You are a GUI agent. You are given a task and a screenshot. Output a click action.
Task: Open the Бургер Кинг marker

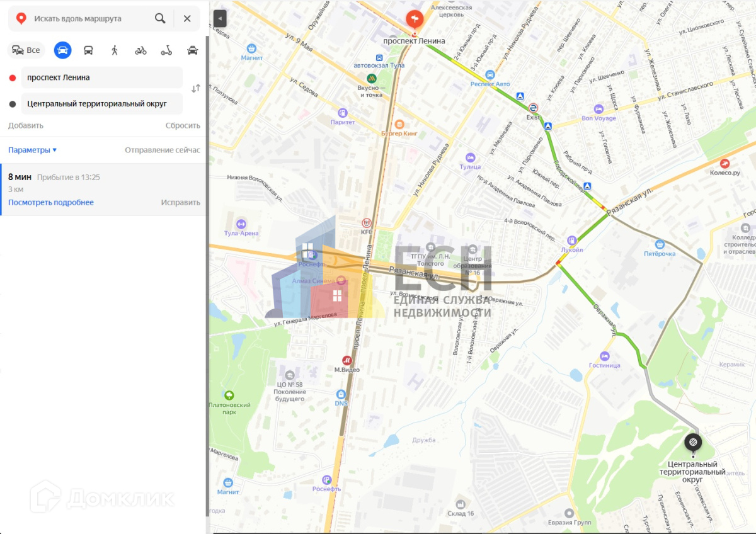pos(399,124)
